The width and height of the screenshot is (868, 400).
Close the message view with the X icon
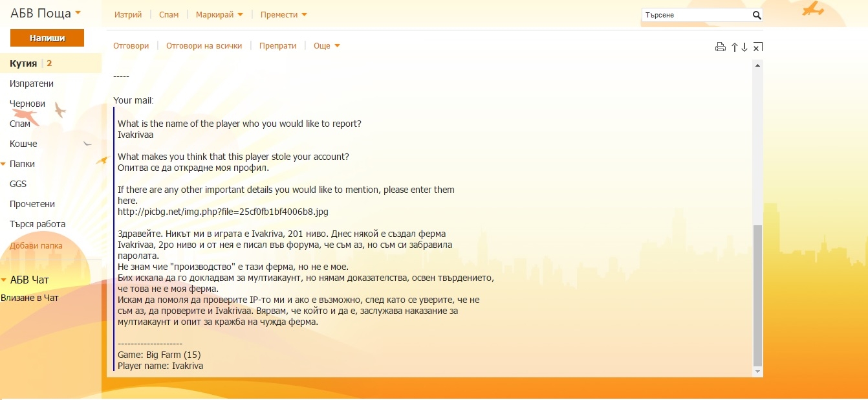pos(758,47)
